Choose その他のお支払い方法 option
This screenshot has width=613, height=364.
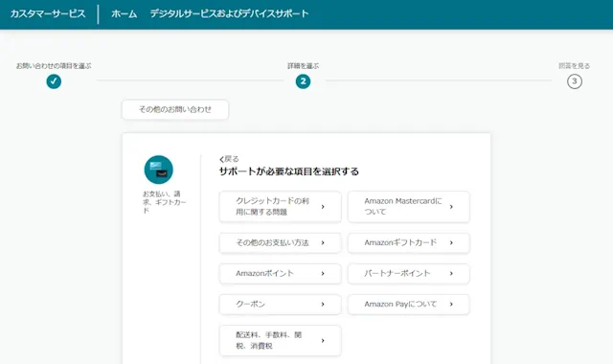pos(280,242)
